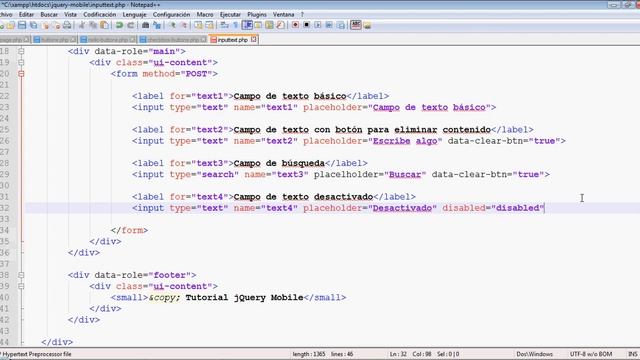Run the macro multiple times icon
Viewport: 640px width, 360px height.
(x=329, y=25)
